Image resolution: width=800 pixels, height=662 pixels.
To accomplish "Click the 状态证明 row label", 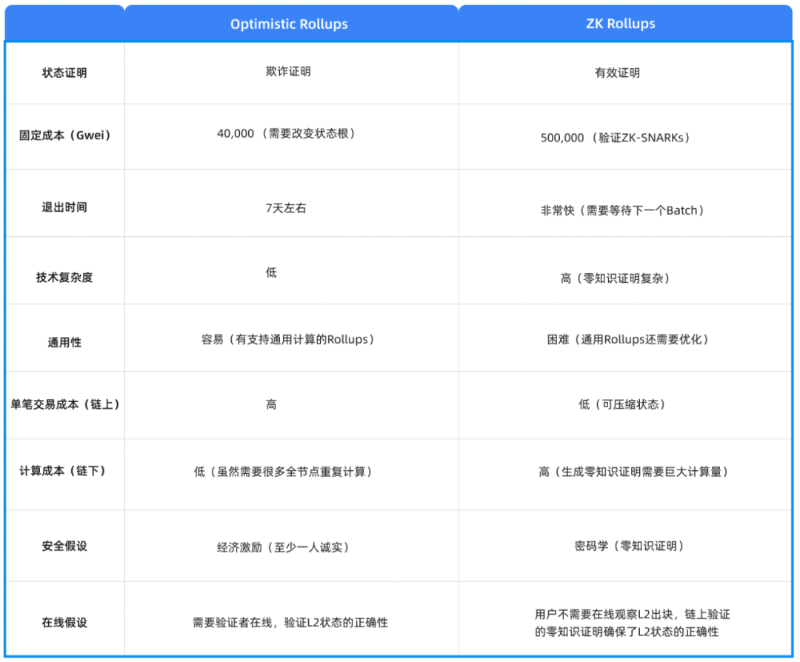I will click(64, 71).
